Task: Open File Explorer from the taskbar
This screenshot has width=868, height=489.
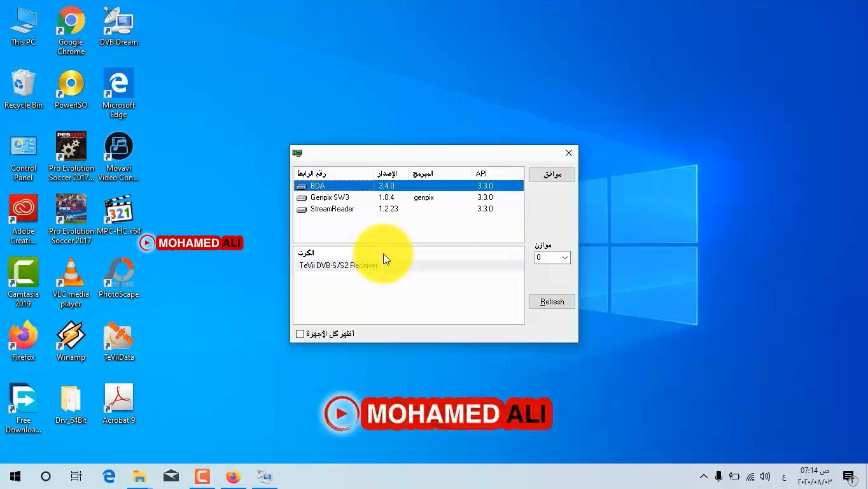Action: click(x=139, y=476)
